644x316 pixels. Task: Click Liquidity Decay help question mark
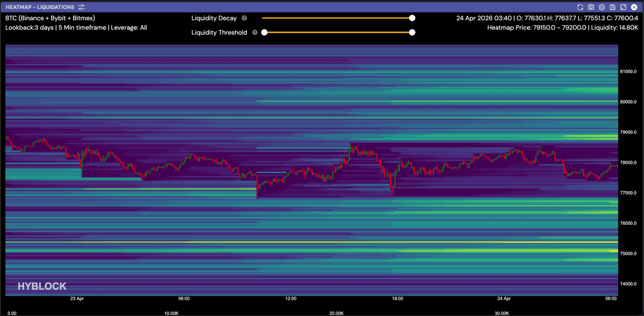[x=244, y=18]
